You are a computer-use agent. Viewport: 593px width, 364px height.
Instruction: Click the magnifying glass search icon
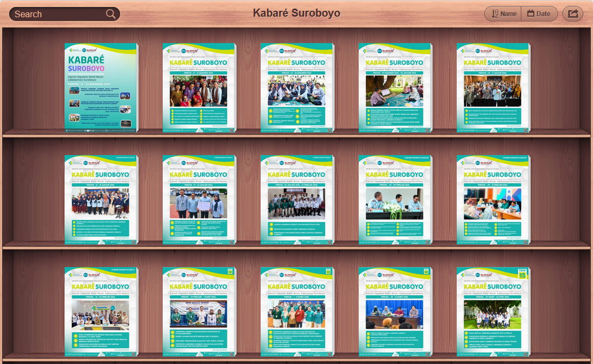pyautogui.click(x=110, y=14)
